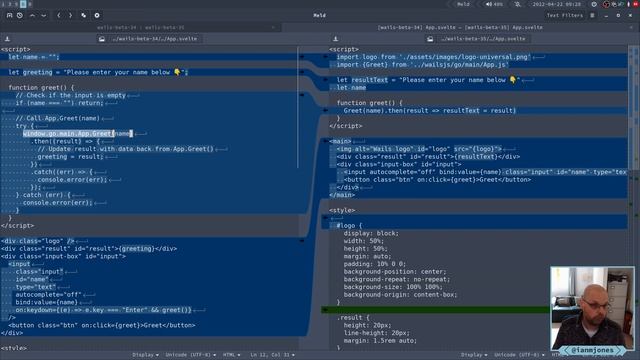Pull Greet(name).then chunk left arrow
Screen dimensions: 640x360
click(x=325, y=110)
